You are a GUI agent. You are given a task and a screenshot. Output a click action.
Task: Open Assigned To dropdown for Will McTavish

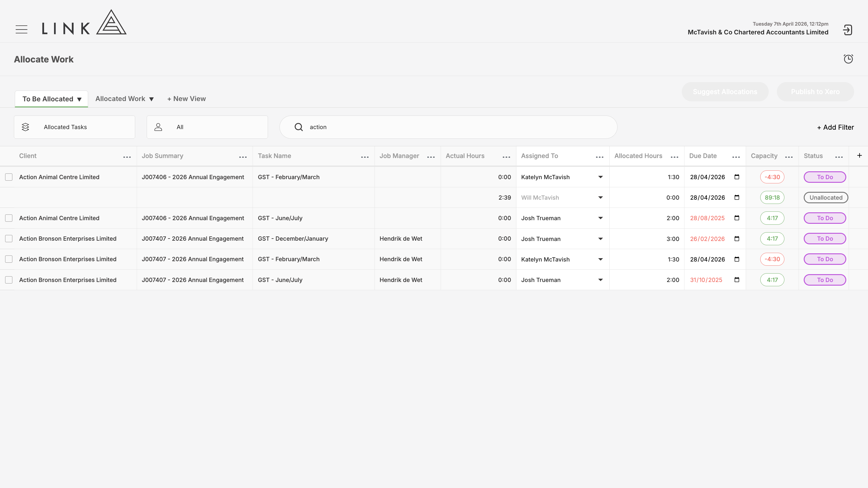[x=600, y=198]
